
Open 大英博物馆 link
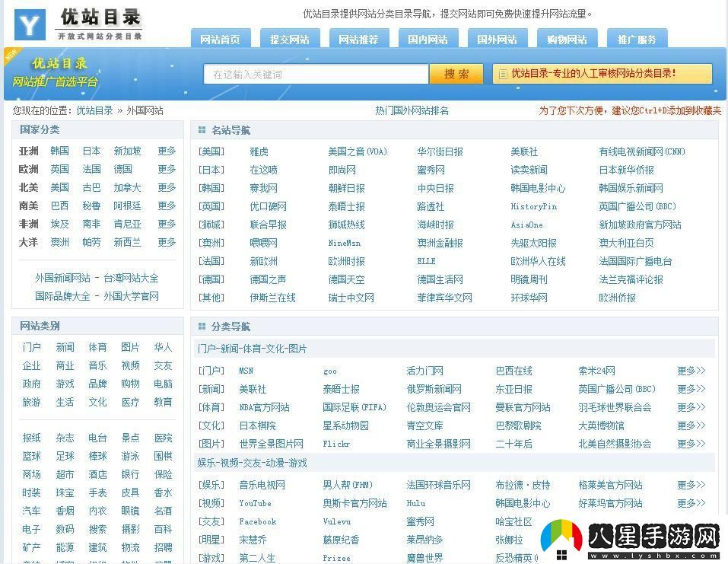tap(601, 425)
